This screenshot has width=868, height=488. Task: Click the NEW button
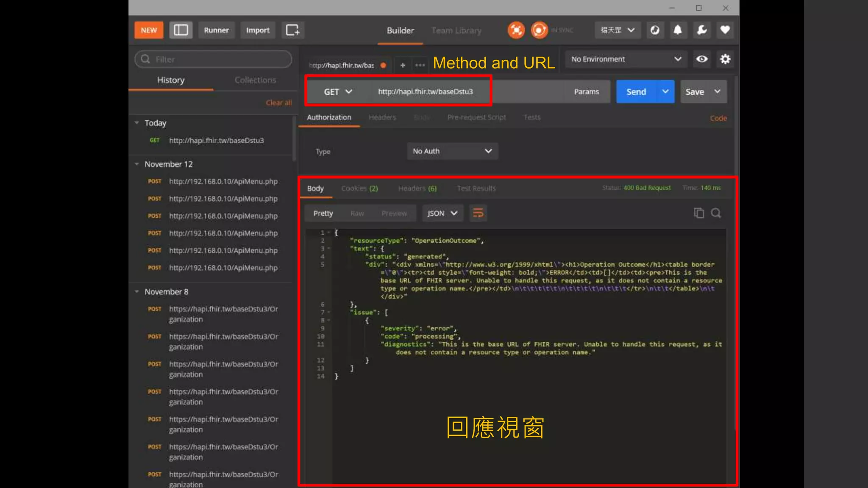click(149, 30)
